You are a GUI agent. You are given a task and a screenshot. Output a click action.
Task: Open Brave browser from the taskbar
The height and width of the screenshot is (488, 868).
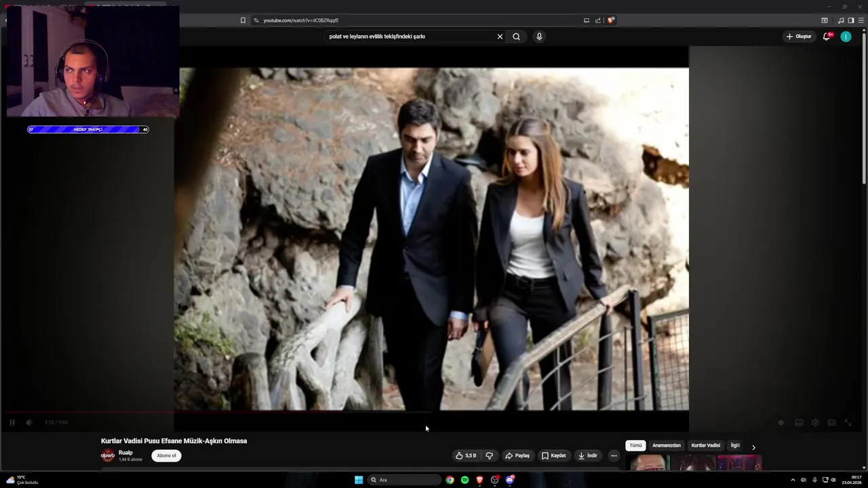tap(479, 480)
